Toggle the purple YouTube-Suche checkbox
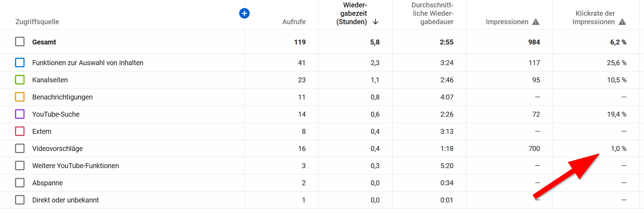Screen dimensions: 644x214 tap(20, 114)
